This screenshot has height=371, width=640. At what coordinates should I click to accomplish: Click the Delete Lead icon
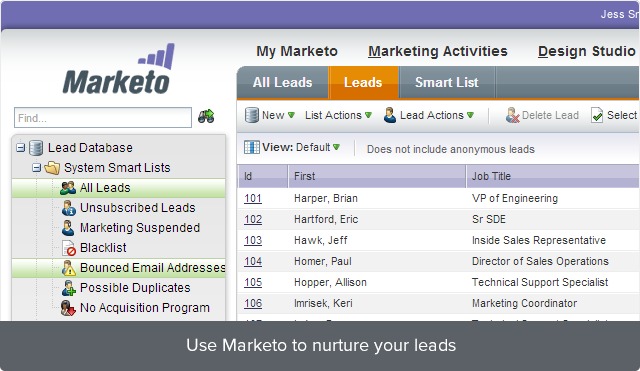512,115
